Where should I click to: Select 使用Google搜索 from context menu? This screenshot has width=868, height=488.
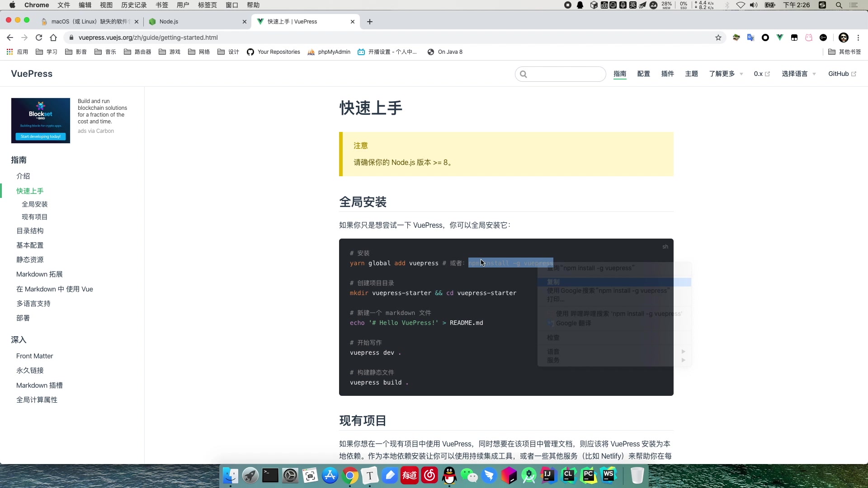(x=606, y=291)
